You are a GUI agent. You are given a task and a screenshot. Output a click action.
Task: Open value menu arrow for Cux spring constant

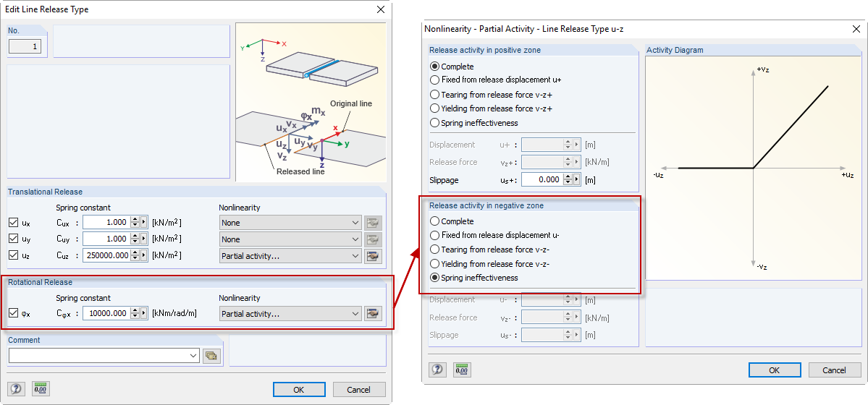pos(144,223)
